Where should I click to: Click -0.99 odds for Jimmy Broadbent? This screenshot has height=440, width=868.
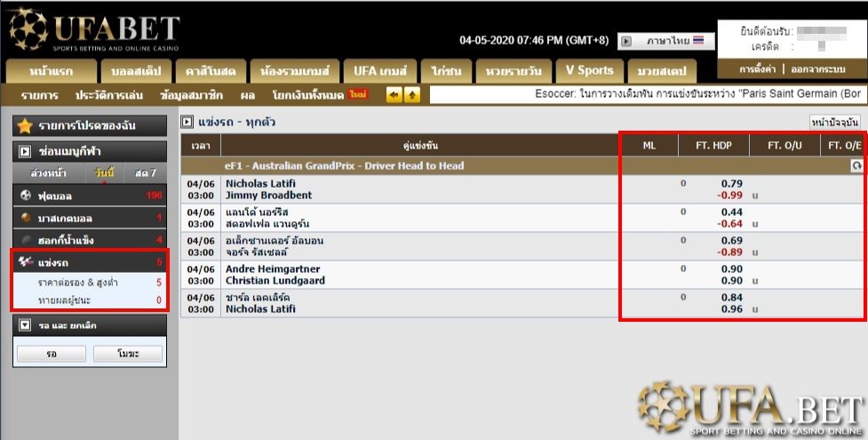click(x=729, y=195)
